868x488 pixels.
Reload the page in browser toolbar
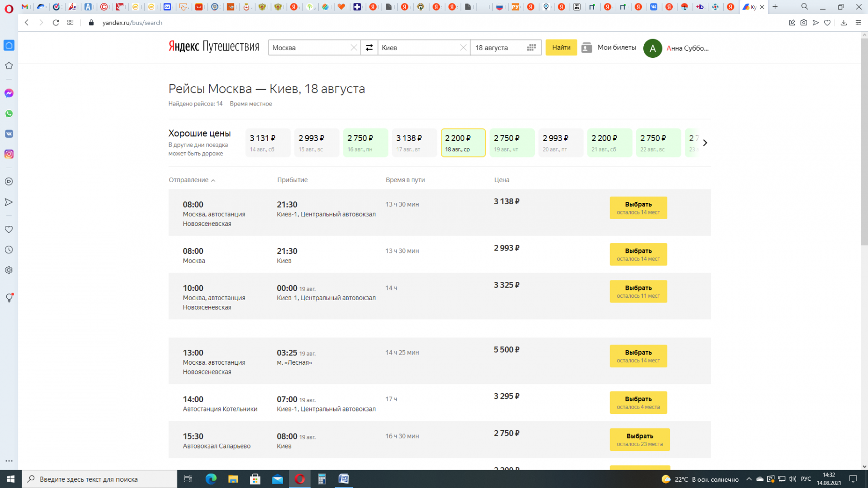click(56, 23)
